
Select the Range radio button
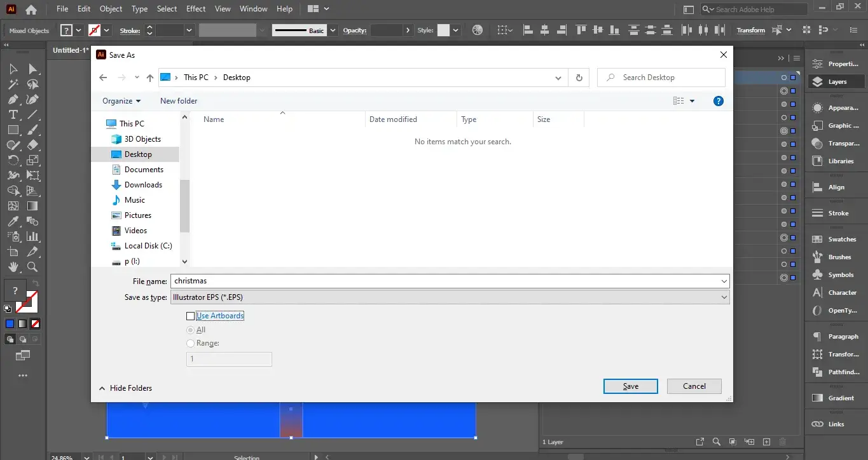click(x=191, y=343)
